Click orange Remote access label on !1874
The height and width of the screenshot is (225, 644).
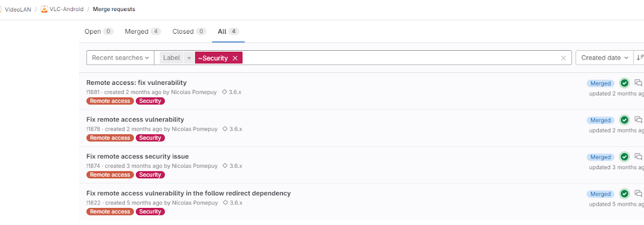(x=110, y=175)
